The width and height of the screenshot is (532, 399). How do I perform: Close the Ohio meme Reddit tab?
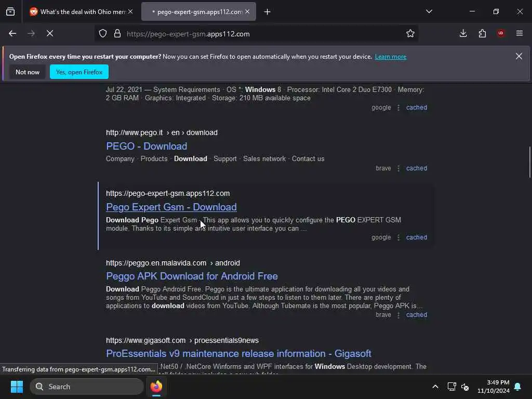(130, 11)
